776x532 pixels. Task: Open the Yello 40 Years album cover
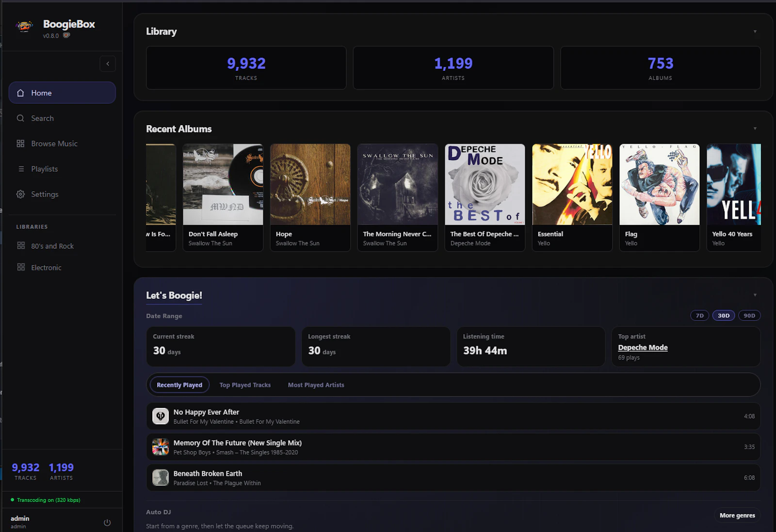[x=734, y=184]
